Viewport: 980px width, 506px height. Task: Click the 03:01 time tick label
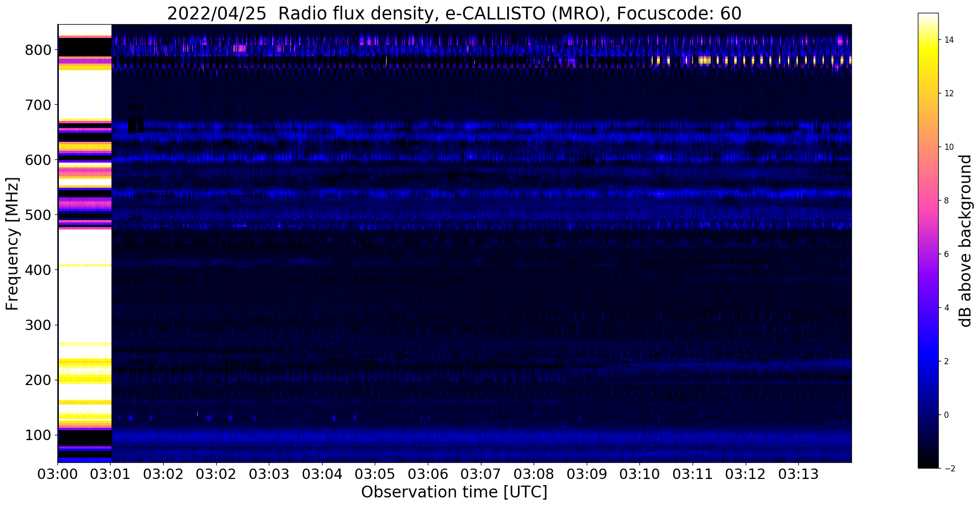(111, 474)
